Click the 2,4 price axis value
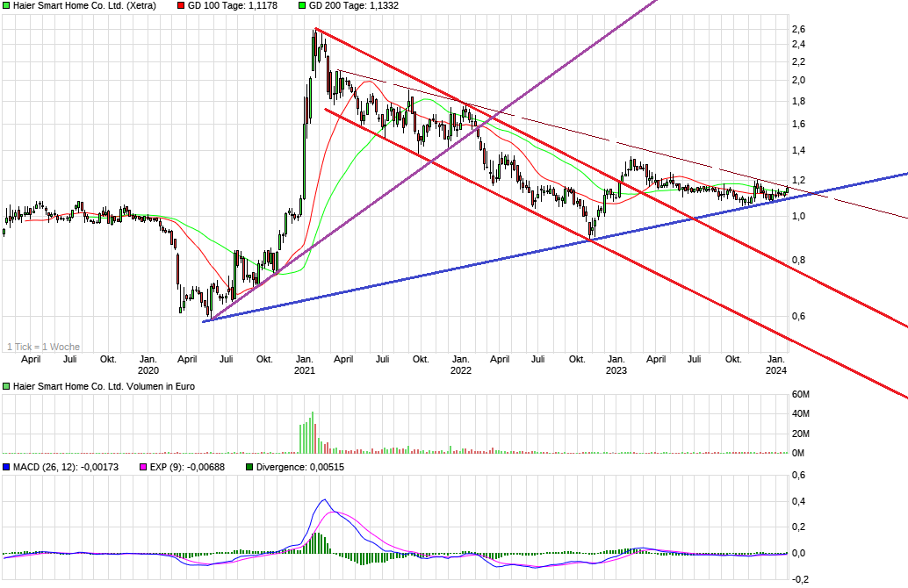 coord(798,45)
